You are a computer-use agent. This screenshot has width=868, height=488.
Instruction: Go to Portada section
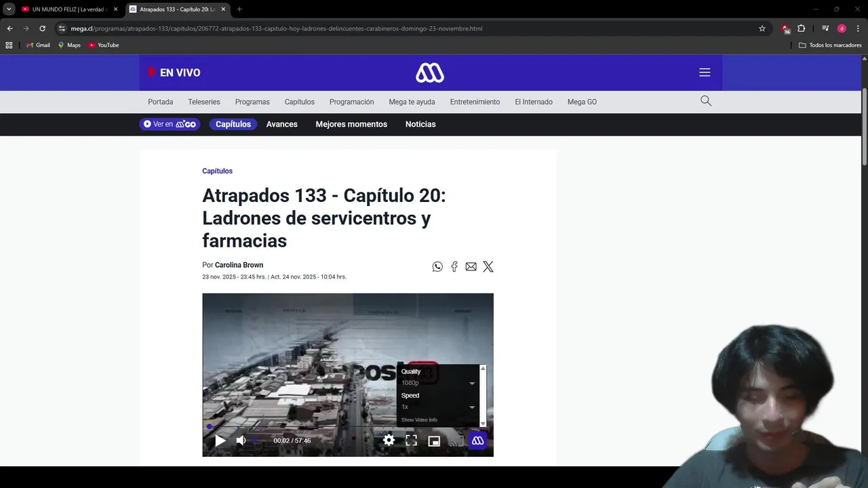pyautogui.click(x=161, y=102)
